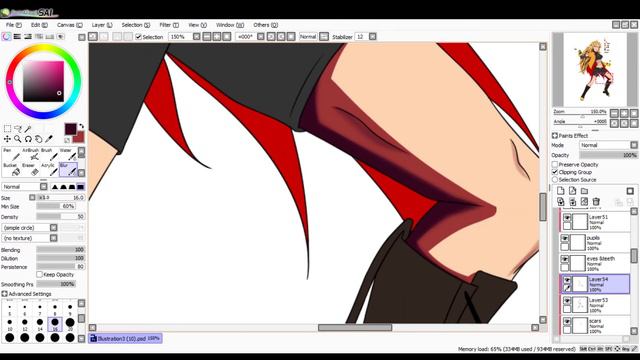The height and width of the screenshot is (360, 640).
Task: Click the foreground color swatch
Action: pos(70,129)
